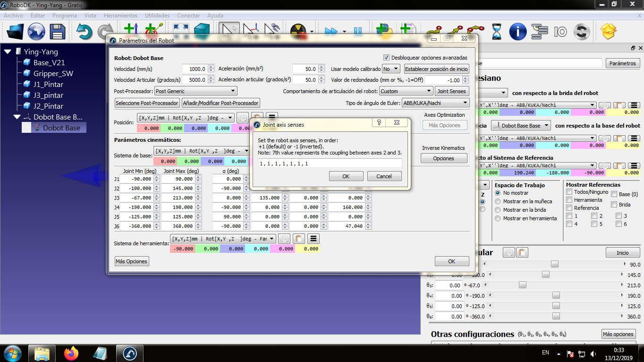Open Tipo de ángulo de Euler dropdown

point(435,103)
